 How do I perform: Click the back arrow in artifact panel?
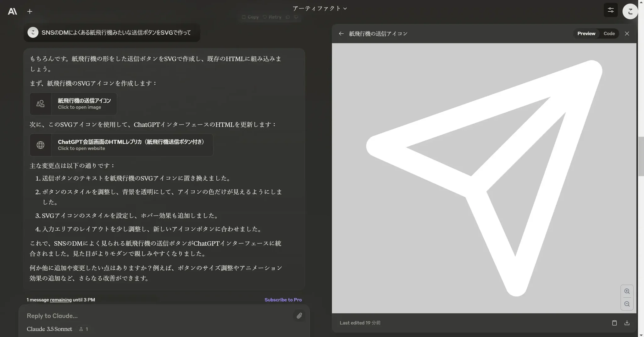tap(341, 34)
